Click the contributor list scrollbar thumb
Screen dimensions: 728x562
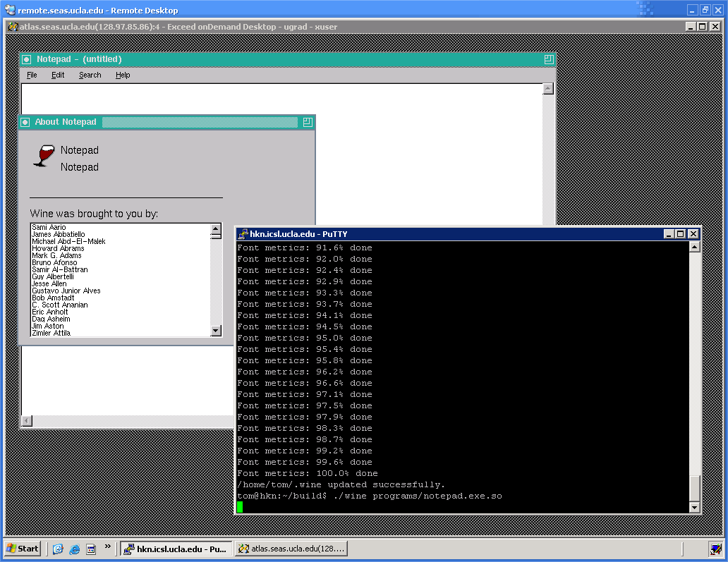(x=216, y=236)
